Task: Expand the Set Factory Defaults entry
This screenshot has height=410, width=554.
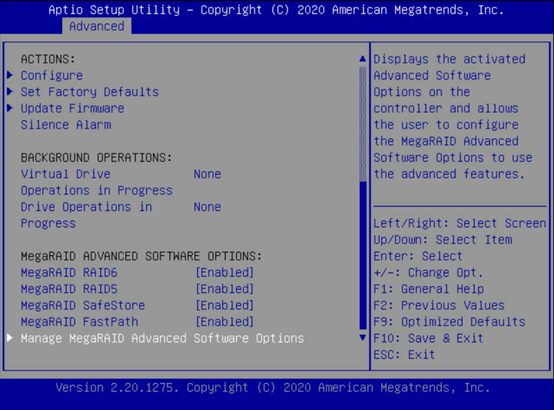Action: (x=90, y=92)
